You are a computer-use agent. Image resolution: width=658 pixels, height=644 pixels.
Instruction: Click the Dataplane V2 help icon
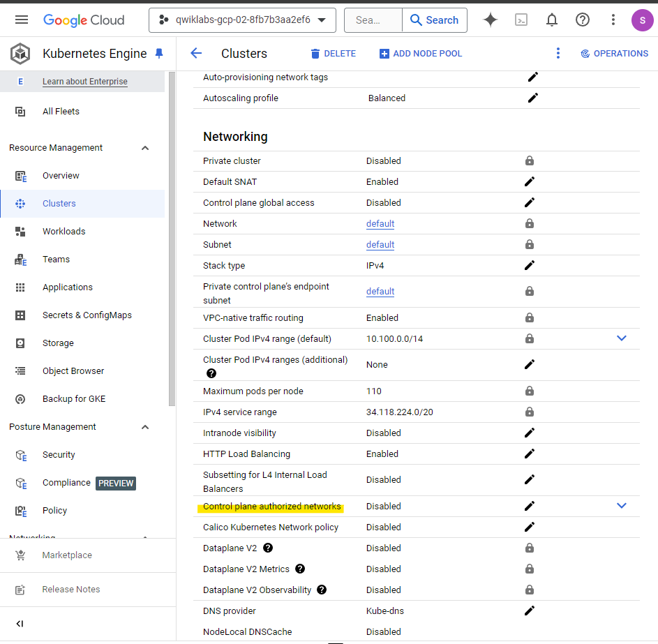268,548
